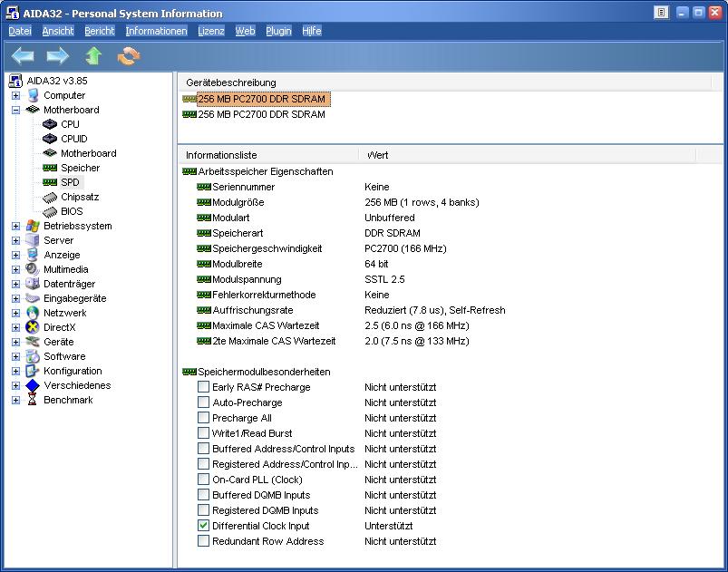Click the Server icon in the tree

click(33, 240)
